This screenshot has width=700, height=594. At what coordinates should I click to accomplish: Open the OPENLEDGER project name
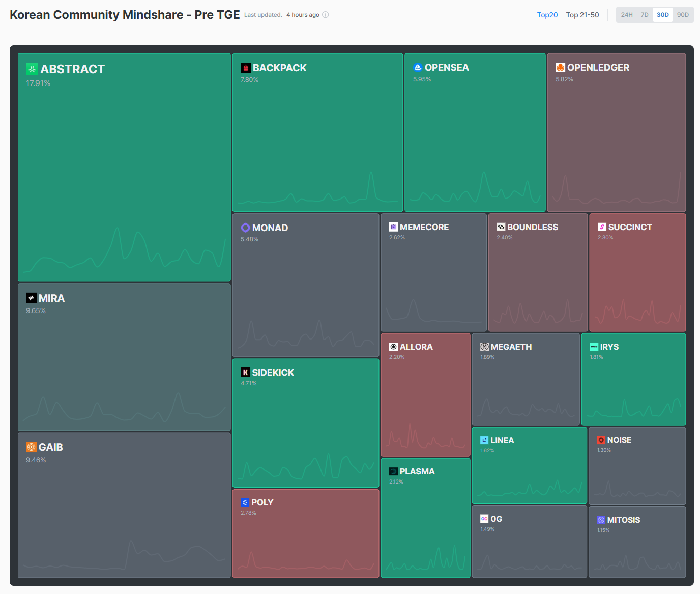[598, 67]
